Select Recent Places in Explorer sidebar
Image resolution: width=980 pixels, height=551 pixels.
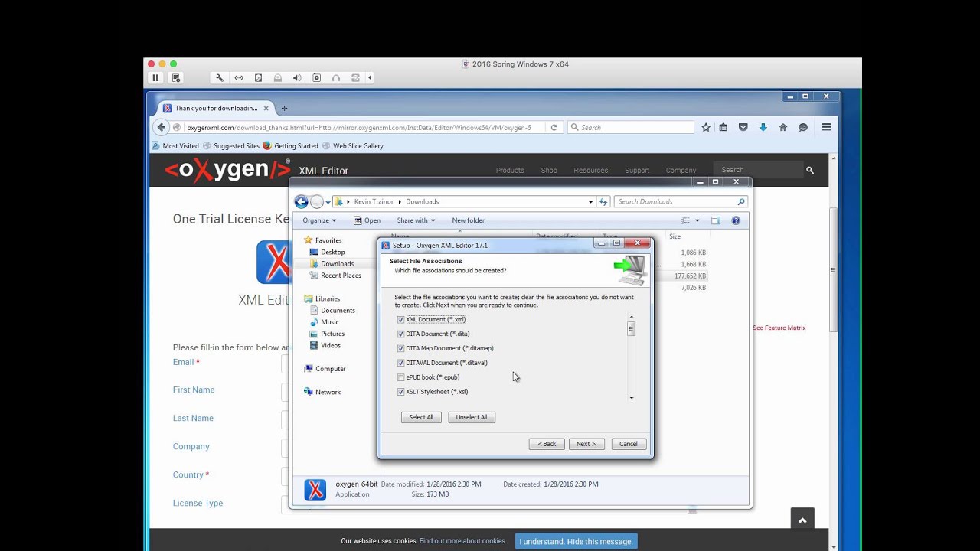pyautogui.click(x=335, y=275)
